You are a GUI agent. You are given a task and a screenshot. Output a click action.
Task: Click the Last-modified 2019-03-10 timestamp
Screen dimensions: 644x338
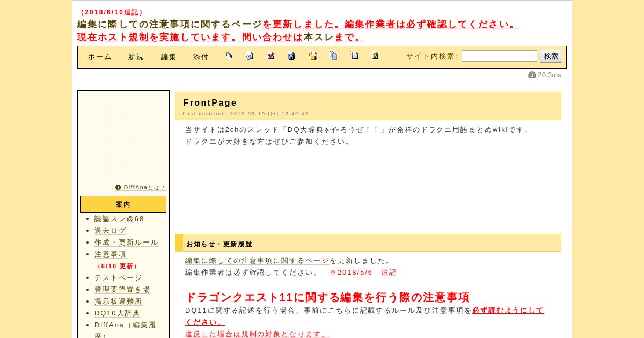pos(246,114)
